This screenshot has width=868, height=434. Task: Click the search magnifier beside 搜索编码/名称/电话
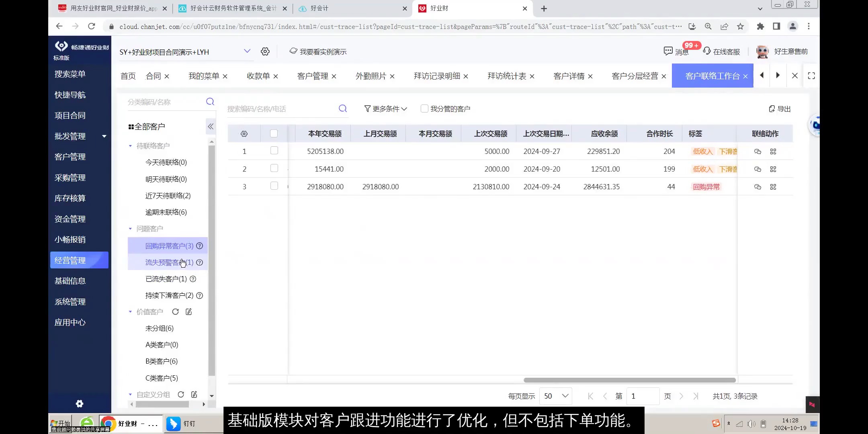click(x=342, y=108)
